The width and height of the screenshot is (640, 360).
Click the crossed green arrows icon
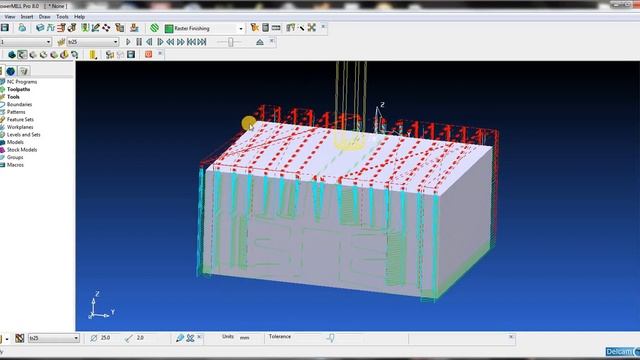coord(312,27)
